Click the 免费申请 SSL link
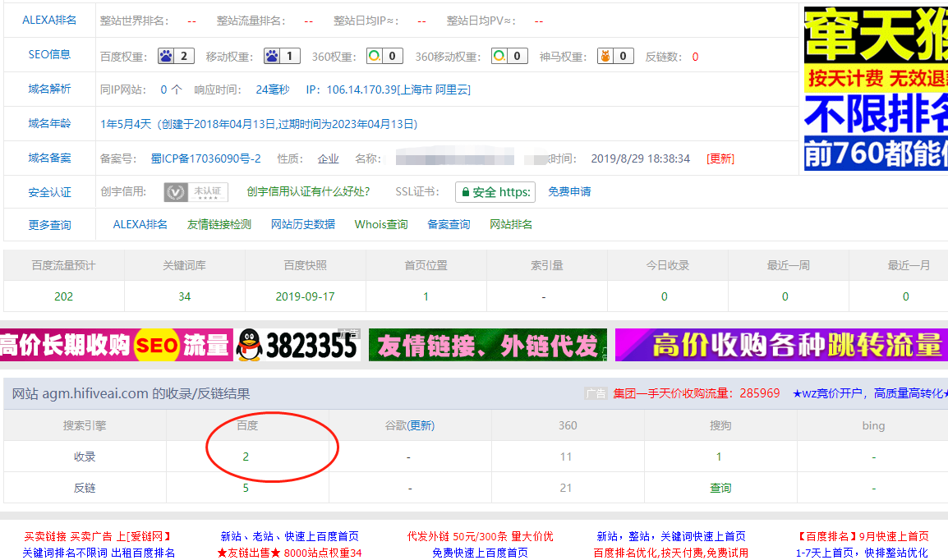 pyautogui.click(x=569, y=191)
